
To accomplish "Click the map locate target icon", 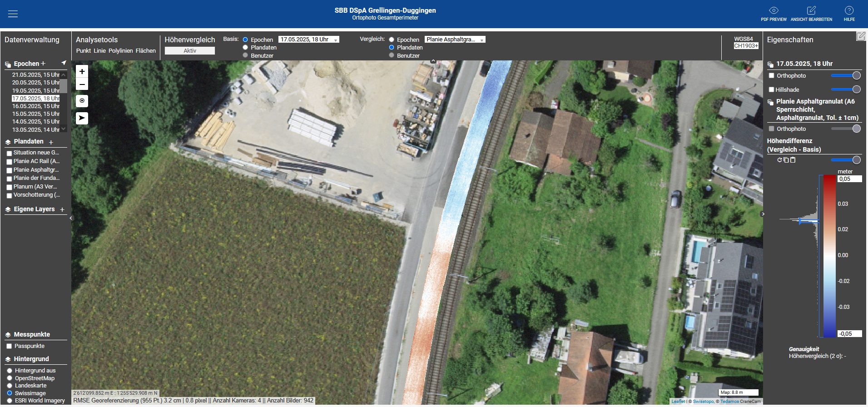I will (x=82, y=101).
